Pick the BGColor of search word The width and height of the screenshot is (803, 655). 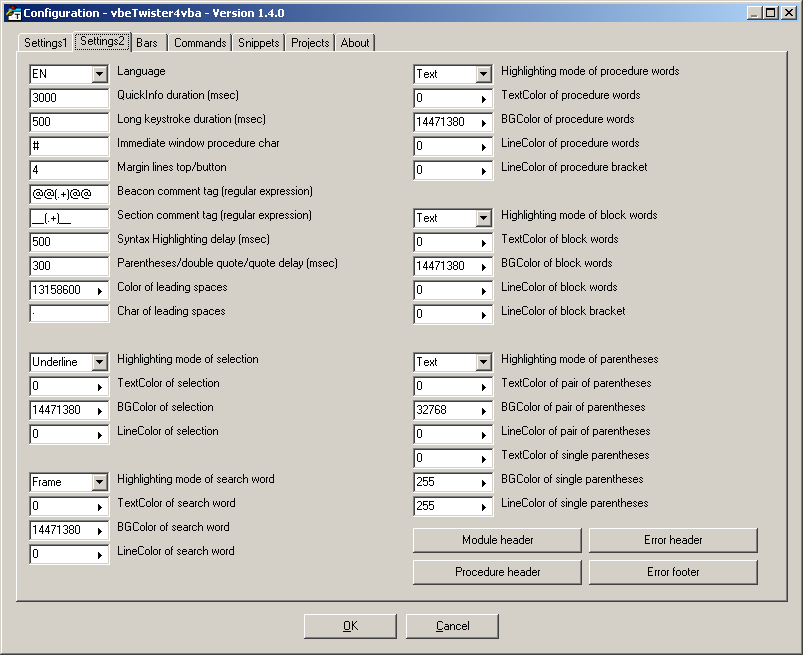[x=100, y=531]
